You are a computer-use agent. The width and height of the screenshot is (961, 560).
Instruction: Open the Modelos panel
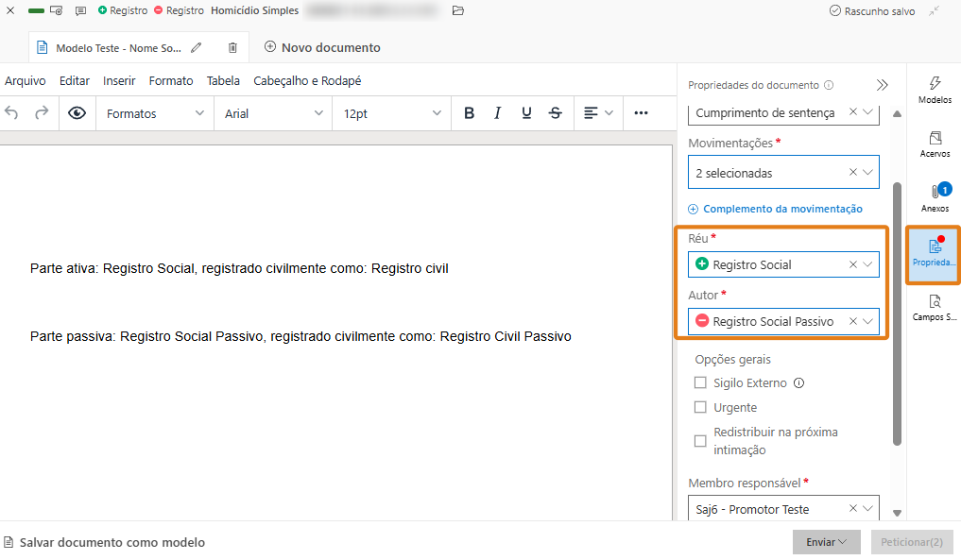[934, 90]
